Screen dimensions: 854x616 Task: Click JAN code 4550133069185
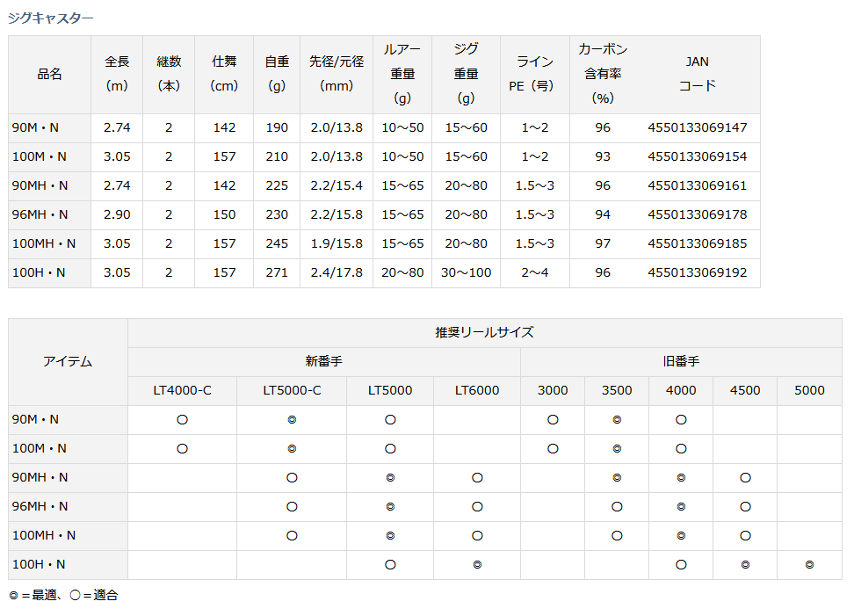tap(697, 243)
